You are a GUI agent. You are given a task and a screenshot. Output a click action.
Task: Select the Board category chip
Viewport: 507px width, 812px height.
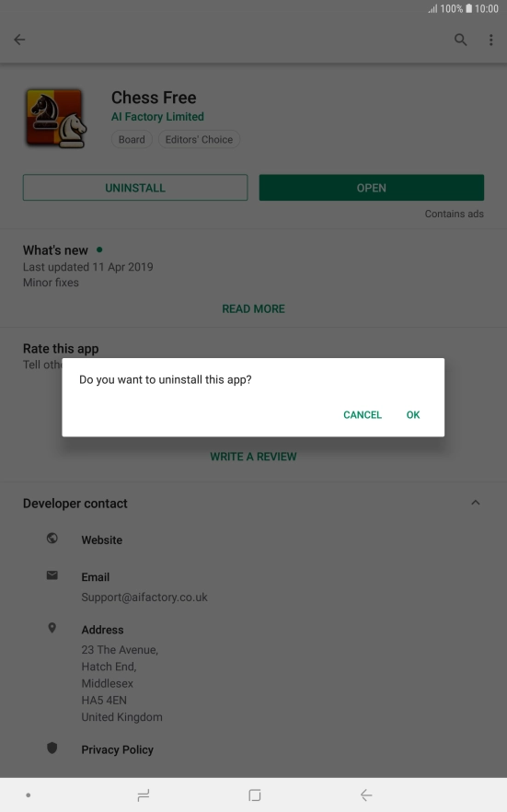132,139
